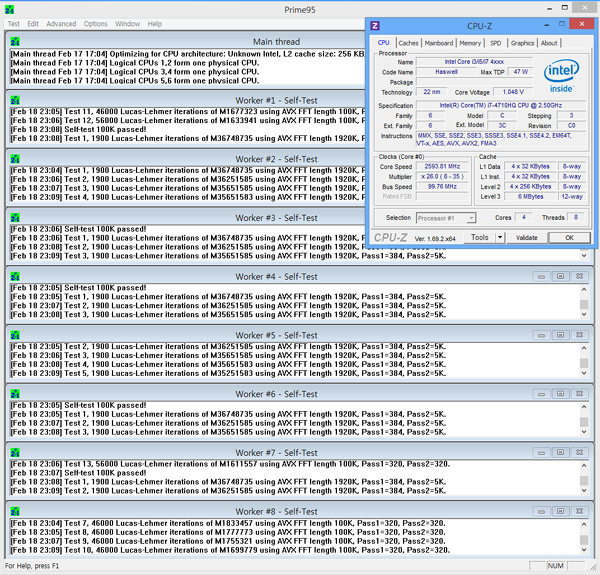Switch to the About tab in CPU-Z
600x575 pixels.
click(x=549, y=43)
